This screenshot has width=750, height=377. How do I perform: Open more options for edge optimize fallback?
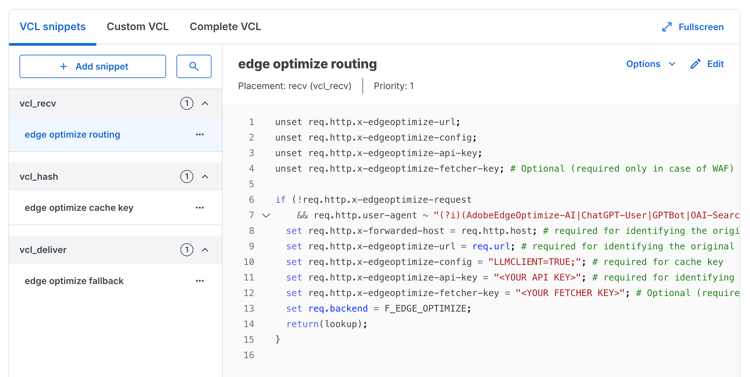200,281
